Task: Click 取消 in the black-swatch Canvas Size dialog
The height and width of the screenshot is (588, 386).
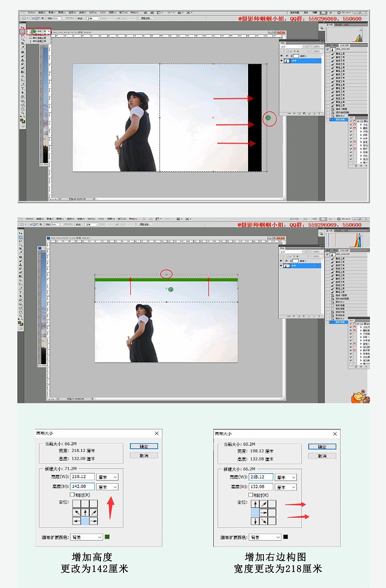Action: point(322,455)
